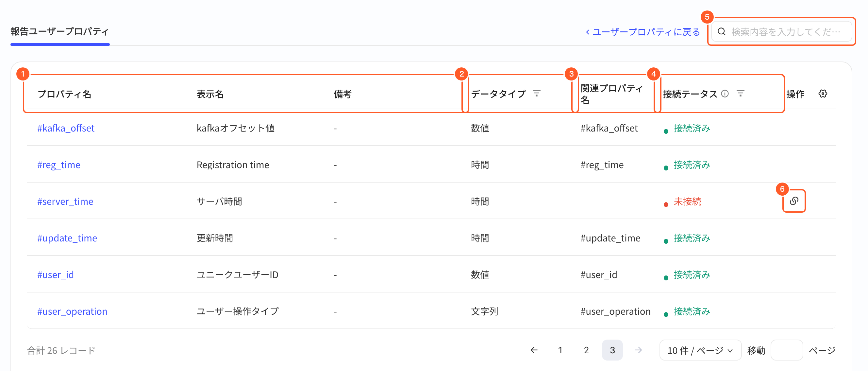868x371 pixels.
Task: Click the 未接続 status for #server_time
Action: 687,201
